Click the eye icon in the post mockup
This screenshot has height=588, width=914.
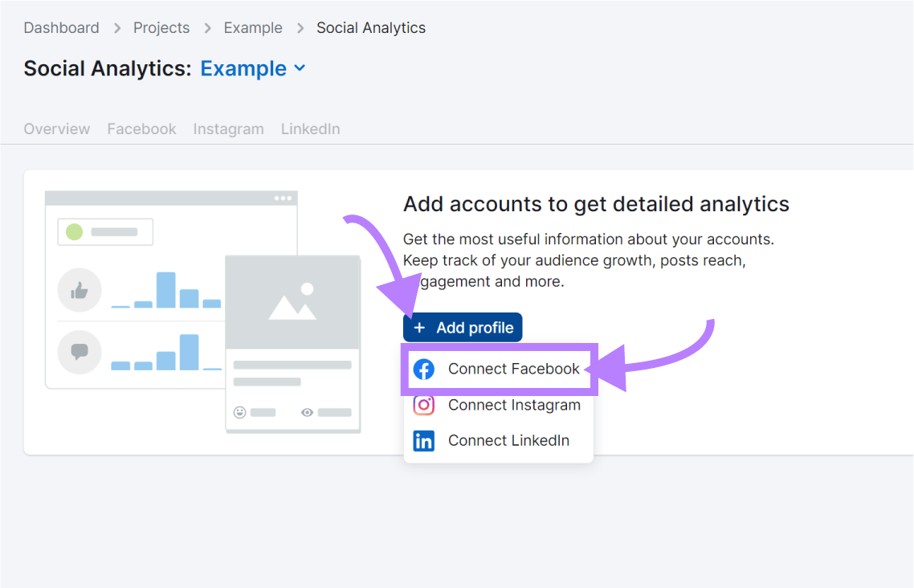306,412
